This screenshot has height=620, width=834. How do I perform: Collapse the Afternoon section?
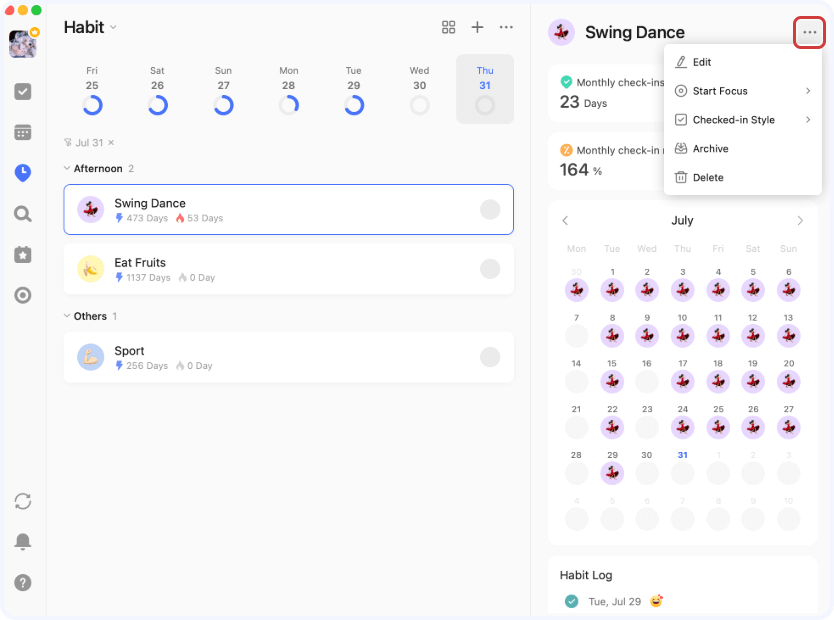(x=67, y=169)
